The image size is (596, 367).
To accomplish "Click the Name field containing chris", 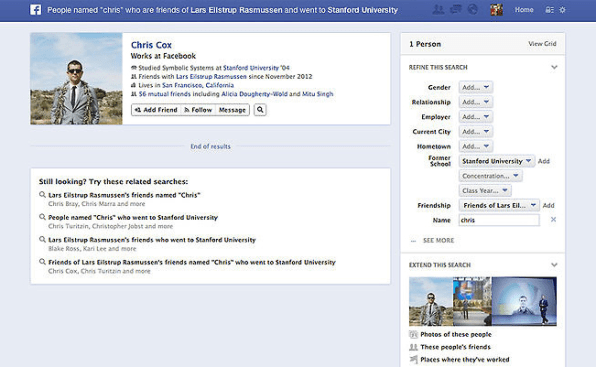I will pyautogui.click(x=499, y=220).
